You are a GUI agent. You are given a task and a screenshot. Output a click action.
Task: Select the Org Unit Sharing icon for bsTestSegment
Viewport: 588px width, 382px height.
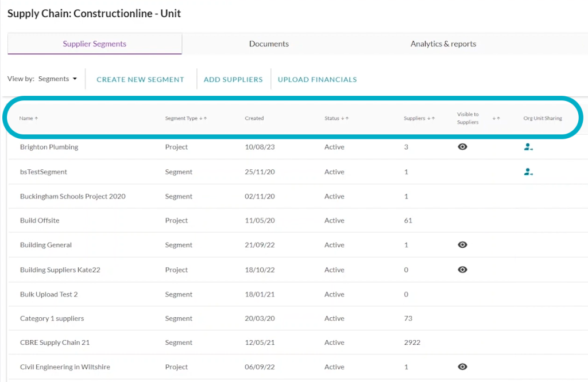pyautogui.click(x=528, y=171)
